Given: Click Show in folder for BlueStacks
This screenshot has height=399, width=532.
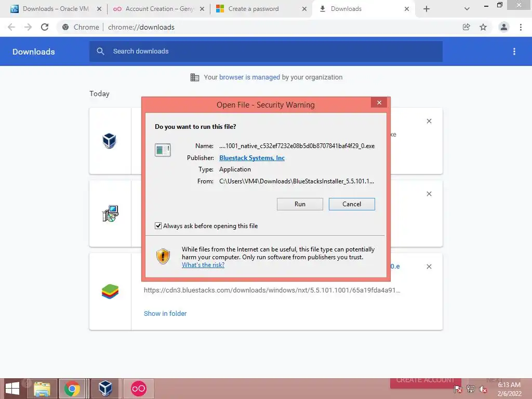Looking at the screenshot, I should point(165,313).
